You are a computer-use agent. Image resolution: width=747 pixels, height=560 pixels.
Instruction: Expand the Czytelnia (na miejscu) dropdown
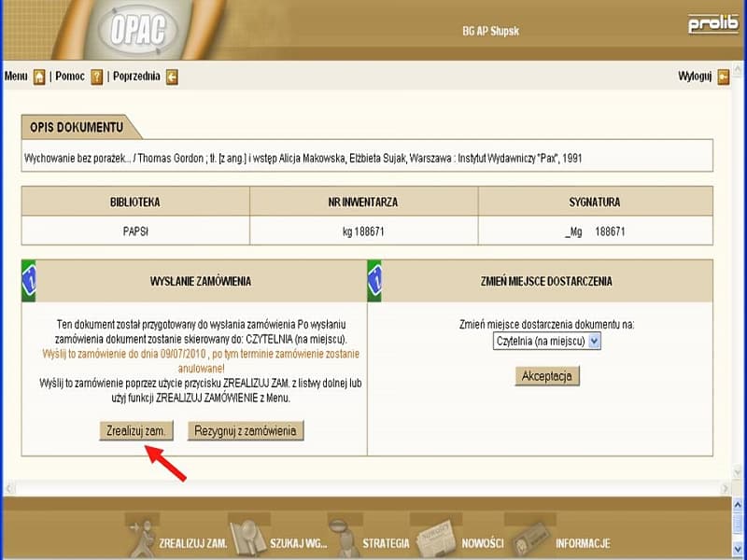[x=548, y=342]
